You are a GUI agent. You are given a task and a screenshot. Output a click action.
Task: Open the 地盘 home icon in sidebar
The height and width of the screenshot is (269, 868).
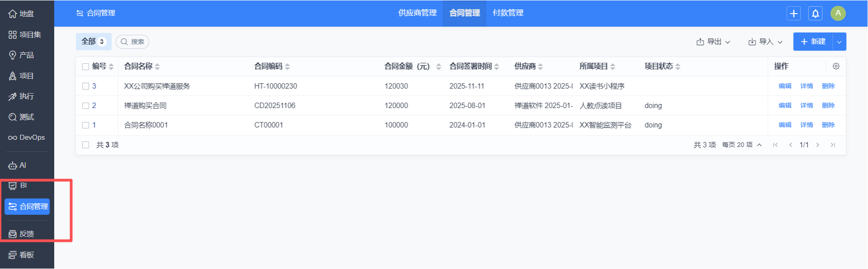click(x=13, y=14)
